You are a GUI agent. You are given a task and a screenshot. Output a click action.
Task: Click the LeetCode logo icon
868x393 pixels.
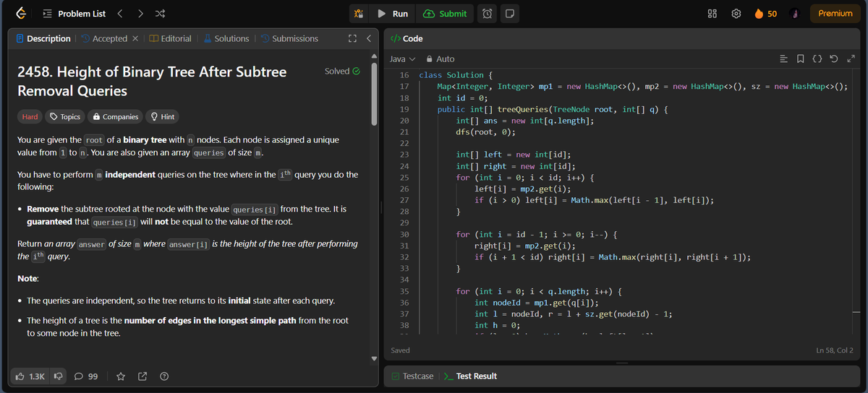pos(22,13)
